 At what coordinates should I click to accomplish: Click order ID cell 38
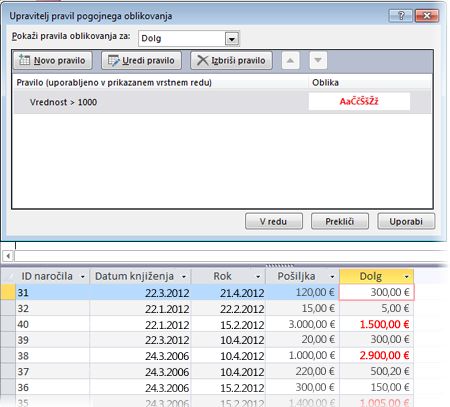(52, 356)
